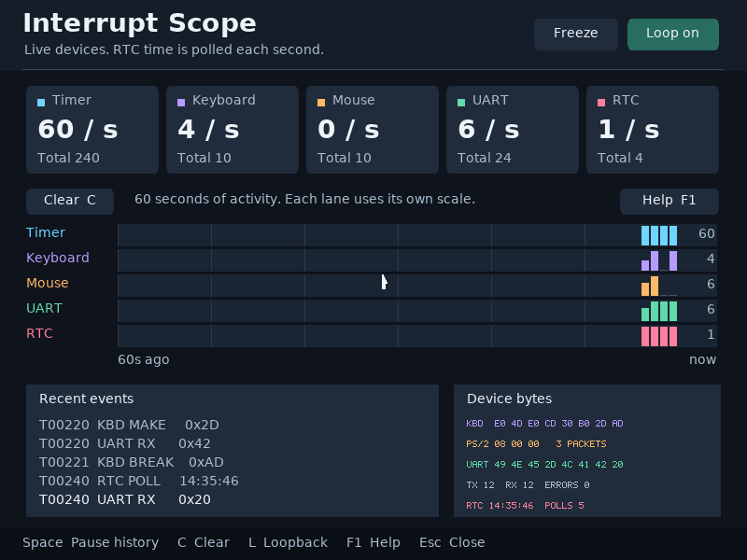Select the latest UART RX 0x20 event
This screenshot has width=747, height=560.
125,499
